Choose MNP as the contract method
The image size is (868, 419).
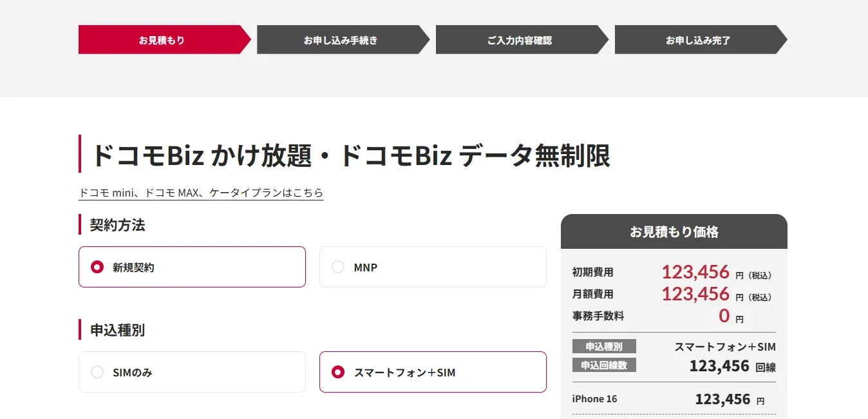coord(338,267)
